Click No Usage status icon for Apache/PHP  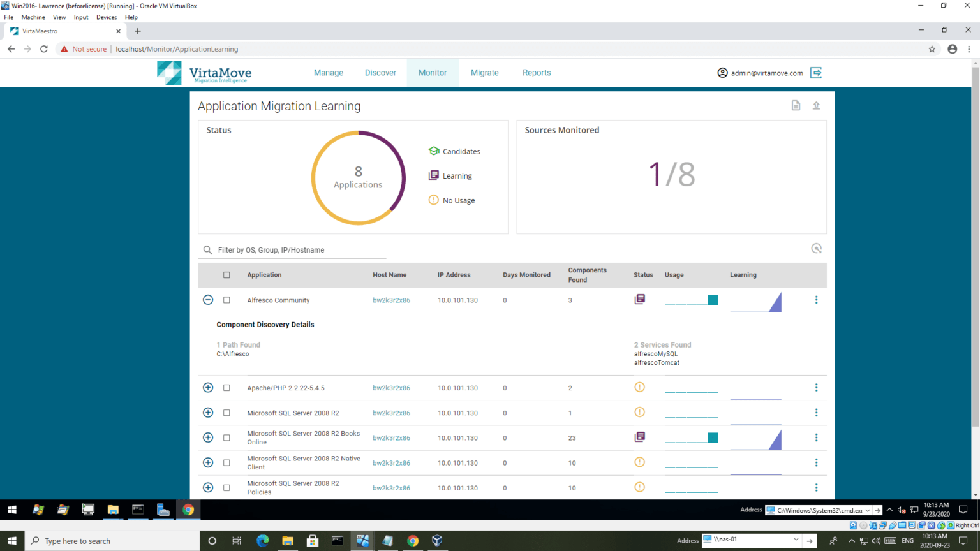[639, 387]
